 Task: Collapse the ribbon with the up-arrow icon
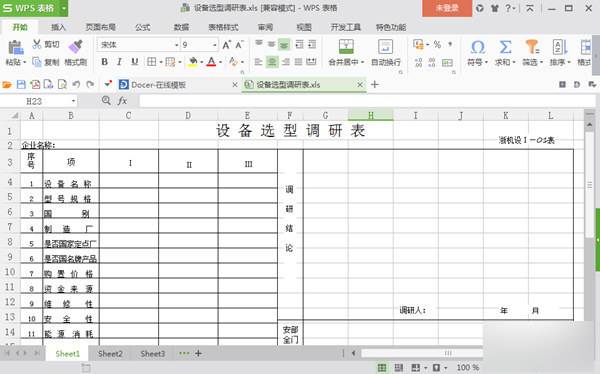(530, 8)
